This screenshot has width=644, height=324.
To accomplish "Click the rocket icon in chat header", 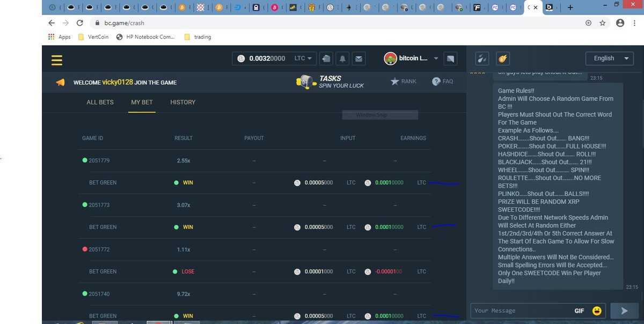I will 502,58.
